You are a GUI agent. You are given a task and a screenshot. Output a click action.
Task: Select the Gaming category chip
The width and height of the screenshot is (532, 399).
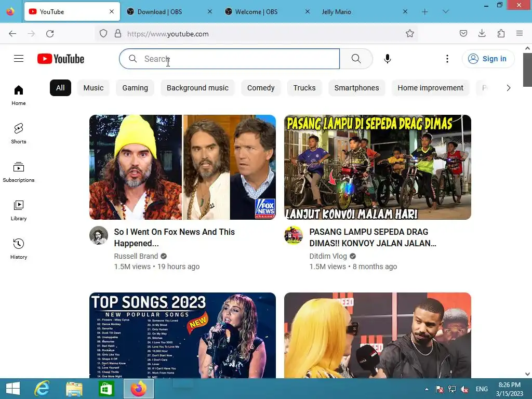pos(135,88)
